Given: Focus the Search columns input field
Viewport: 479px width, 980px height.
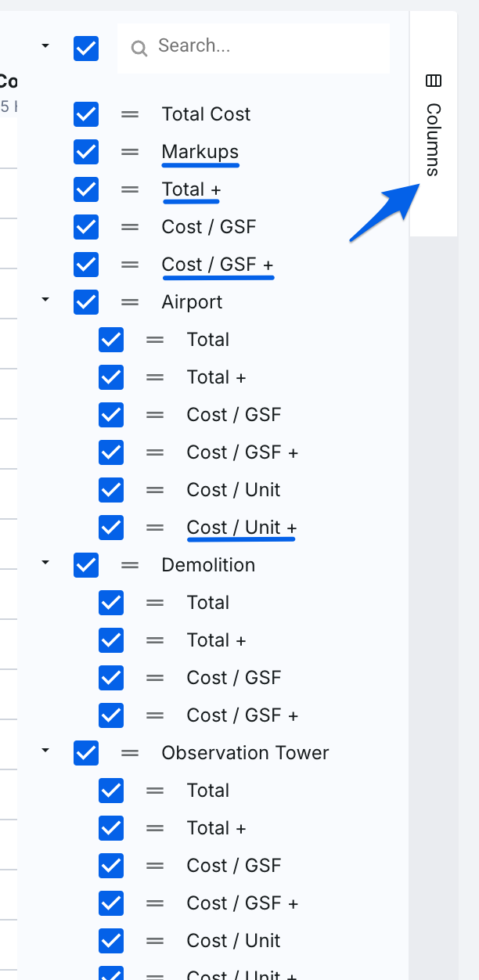Looking at the screenshot, I should (266, 47).
